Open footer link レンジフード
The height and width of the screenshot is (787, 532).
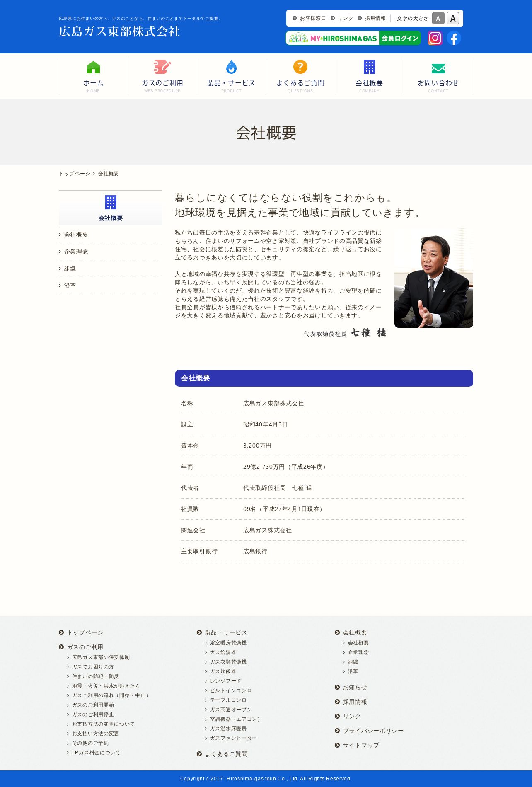tap(225, 681)
